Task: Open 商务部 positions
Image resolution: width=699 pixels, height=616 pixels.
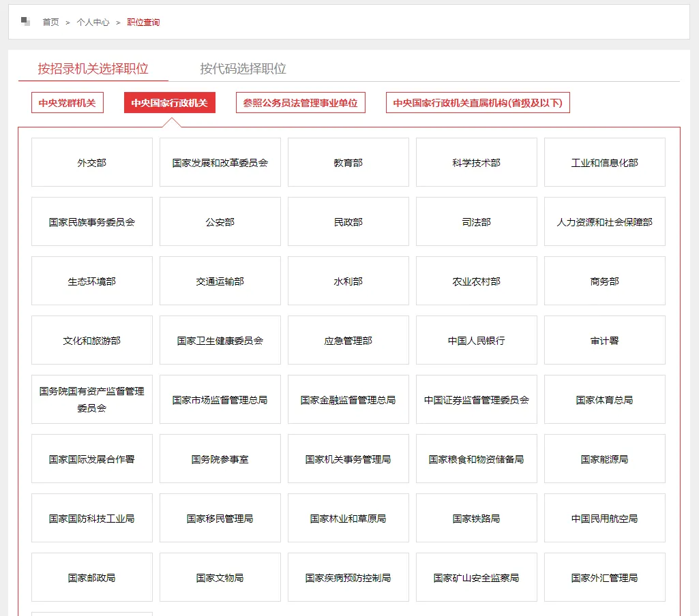Action: click(604, 281)
